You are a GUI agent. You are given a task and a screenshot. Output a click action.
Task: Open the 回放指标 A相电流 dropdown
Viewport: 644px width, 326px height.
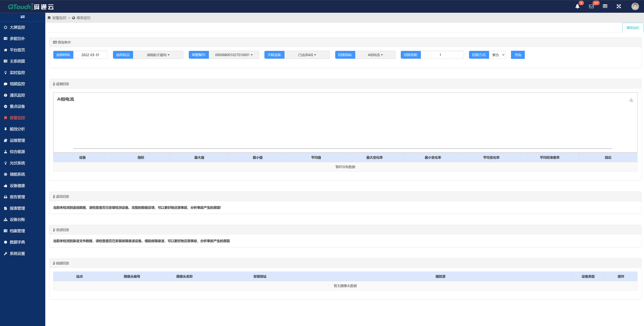(375, 55)
